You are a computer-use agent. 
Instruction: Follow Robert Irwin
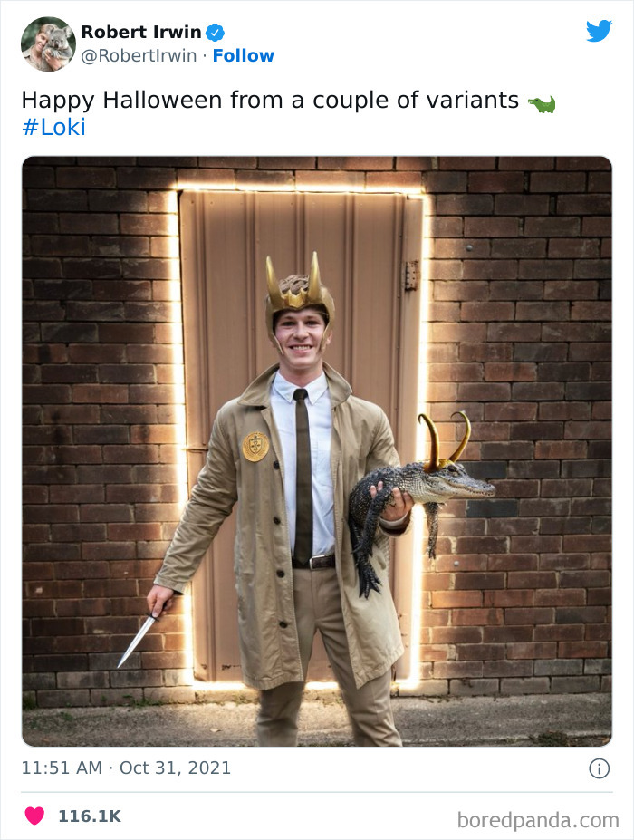point(243,56)
